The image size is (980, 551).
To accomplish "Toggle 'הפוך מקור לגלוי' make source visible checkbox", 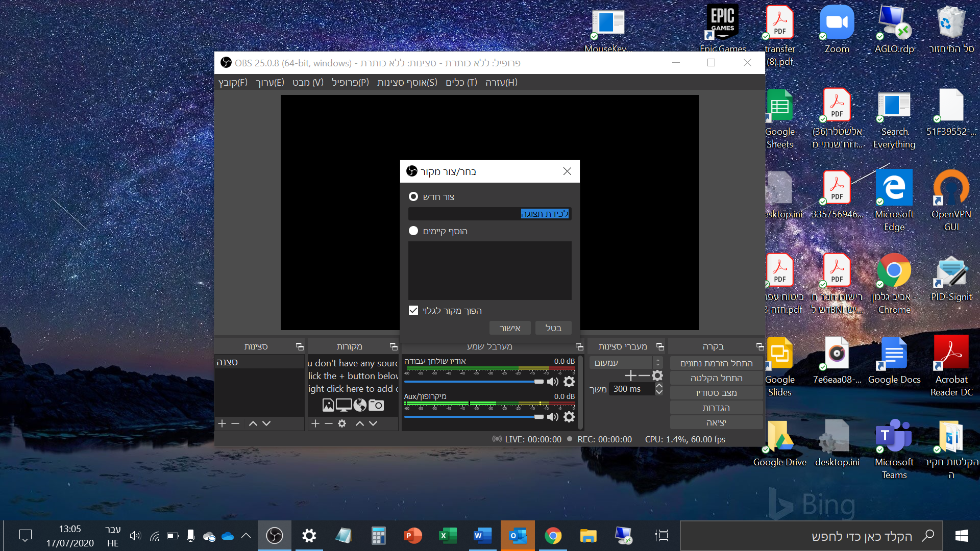I will click(413, 310).
